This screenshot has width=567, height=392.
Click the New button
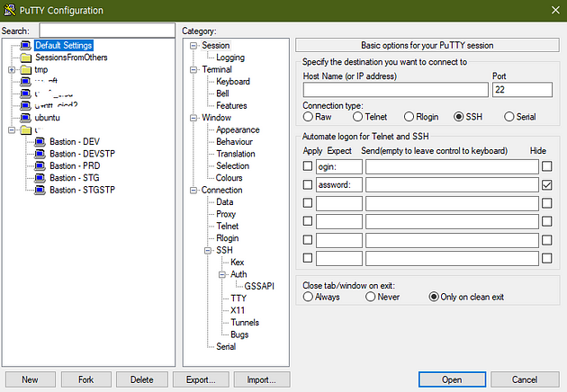tap(30, 379)
